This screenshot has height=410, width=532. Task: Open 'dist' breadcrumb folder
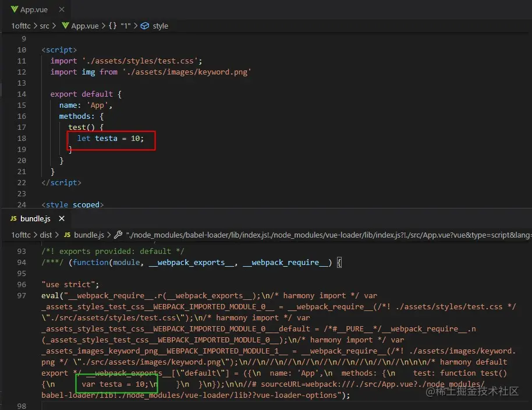click(x=46, y=235)
